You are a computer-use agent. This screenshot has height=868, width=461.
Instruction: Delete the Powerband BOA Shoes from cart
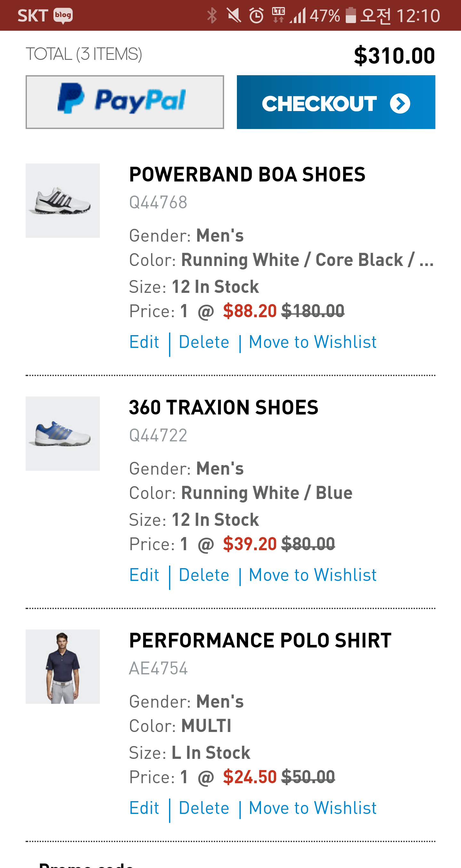click(x=204, y=342)
